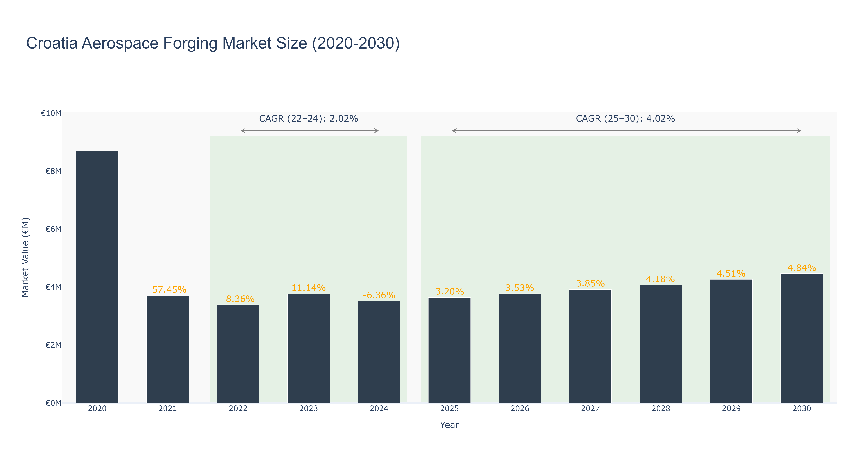Viewport: 868px width, 465px height.
Task: Click the 'CAGR (25–30): 4.02%' annotation
Action: coord(625,119)
